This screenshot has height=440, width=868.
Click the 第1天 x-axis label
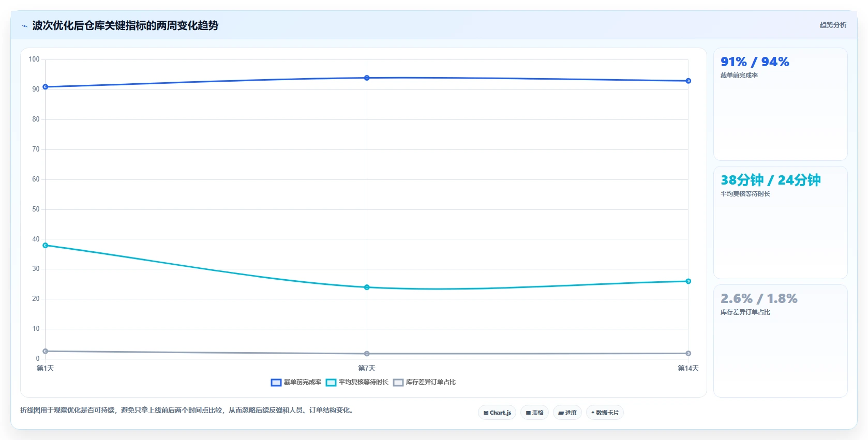pos(46,368)
